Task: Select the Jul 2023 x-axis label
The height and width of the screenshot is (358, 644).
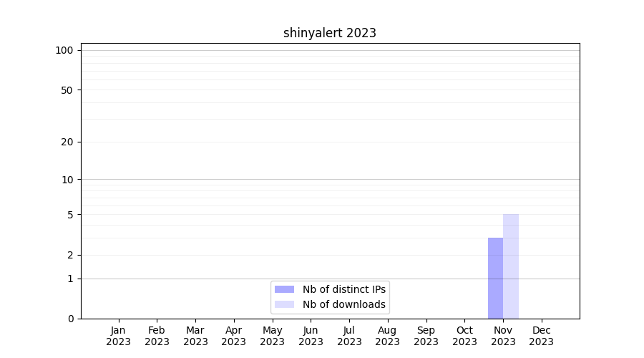Action: coord(349,336)
